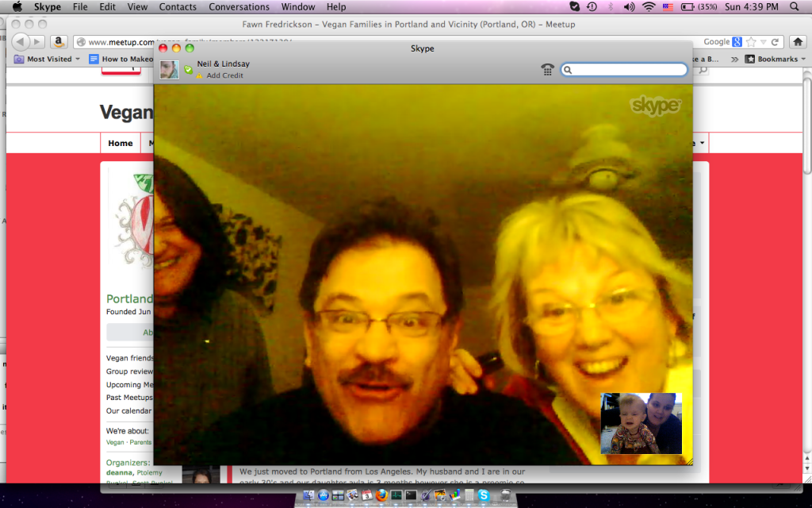Open the Window menu

coord(298,6)
